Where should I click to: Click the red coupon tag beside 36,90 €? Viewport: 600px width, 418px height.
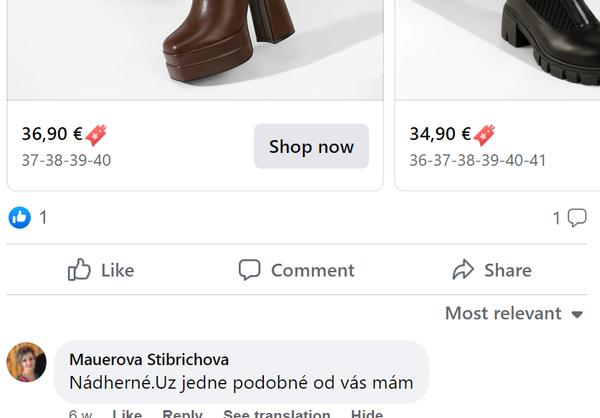pyautogui.click(x=96, y=135)
